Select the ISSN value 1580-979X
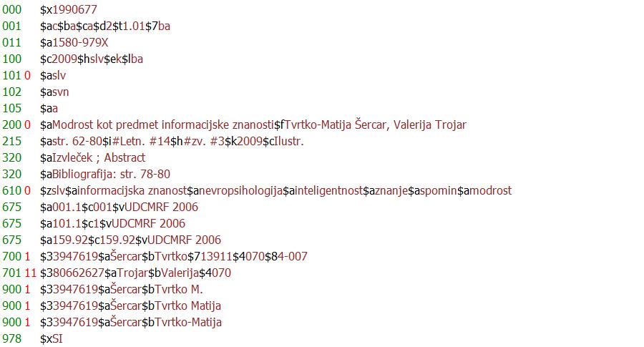The height and width of the screenshot is (347, 644). pos(80,42)
